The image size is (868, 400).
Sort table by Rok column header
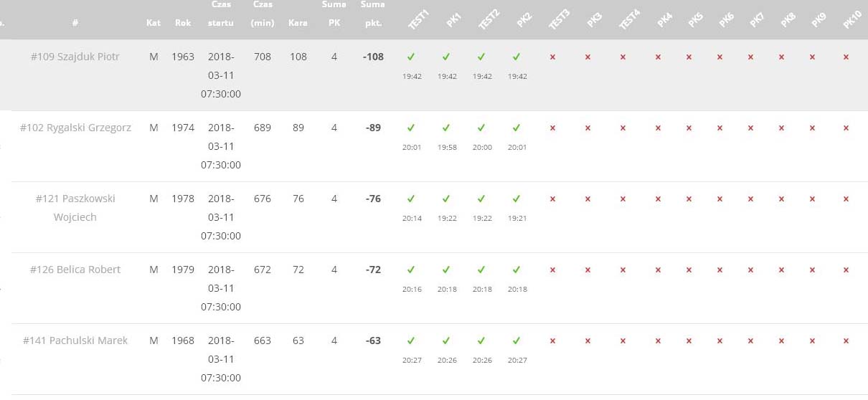tap(183, 23)
